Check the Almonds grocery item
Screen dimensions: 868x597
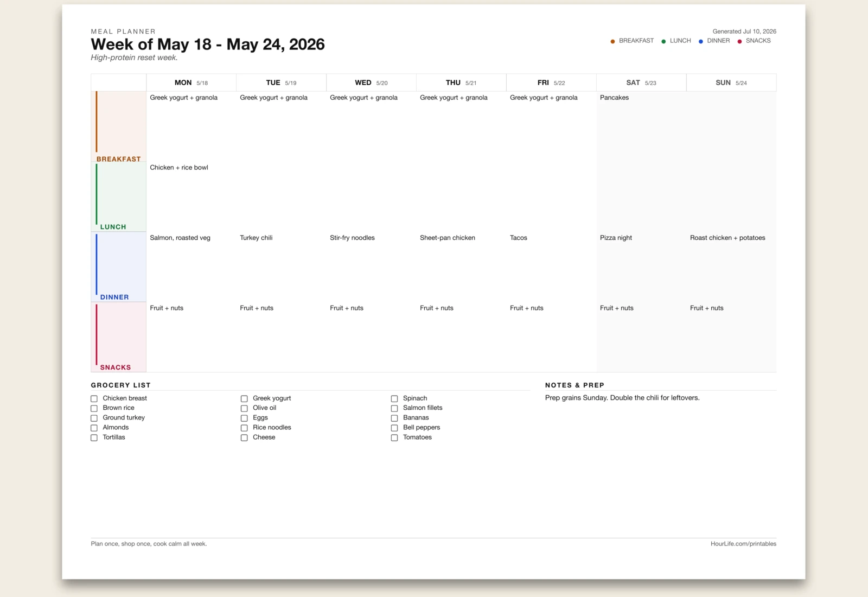[x=94, y=428]
